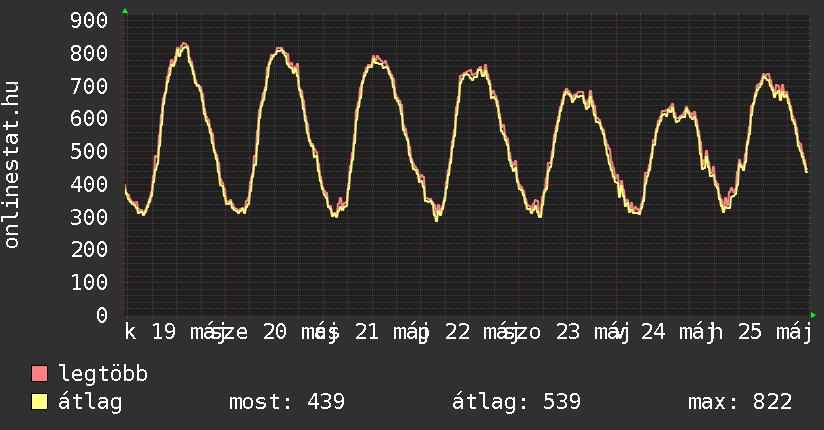This screenshot has height=430, width=824.
Task: Click the vertical 'onlinestat.hu' axis title
Action: click(11, 165)
